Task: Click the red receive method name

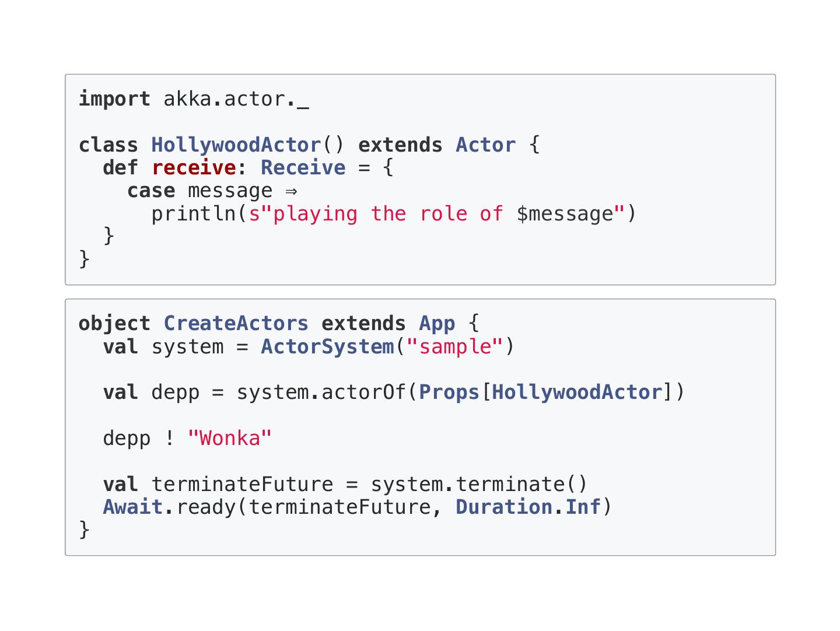Action: (194, 168)
